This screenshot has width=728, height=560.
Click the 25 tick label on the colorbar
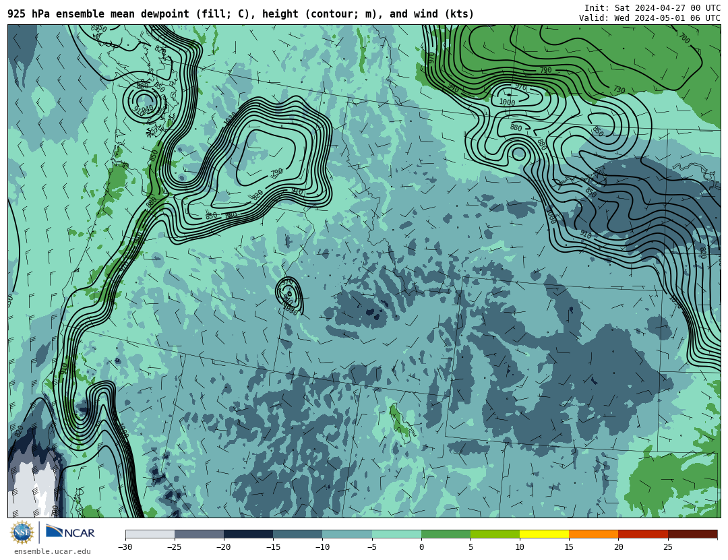667,547
